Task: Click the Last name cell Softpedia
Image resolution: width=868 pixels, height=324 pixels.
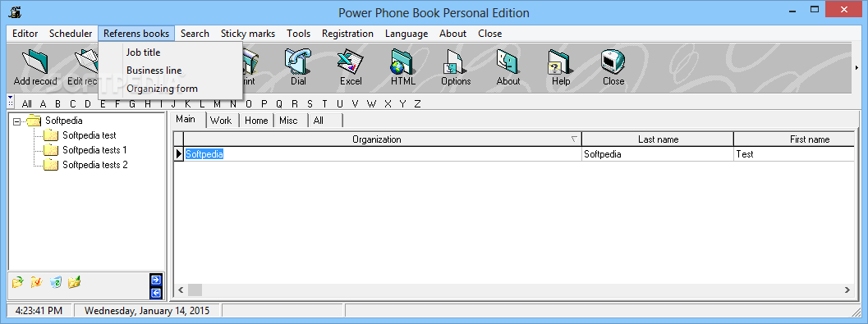Action: point(658,154)
